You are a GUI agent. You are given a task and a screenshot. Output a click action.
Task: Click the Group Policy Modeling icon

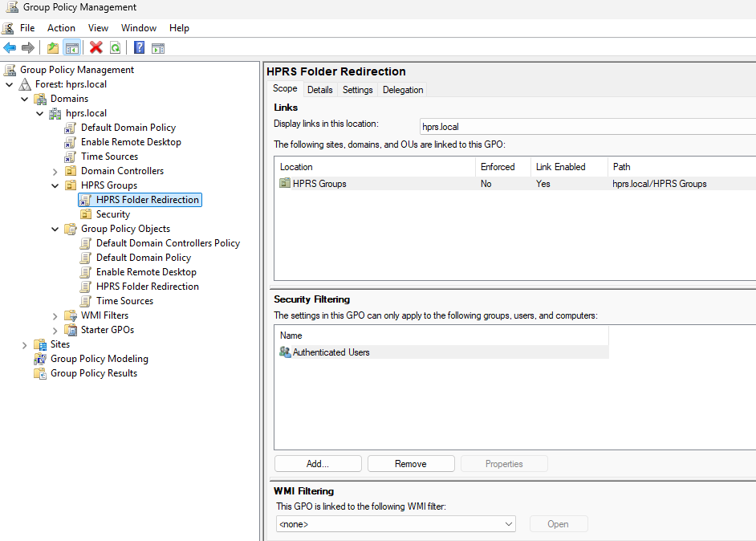coord(40,360)
